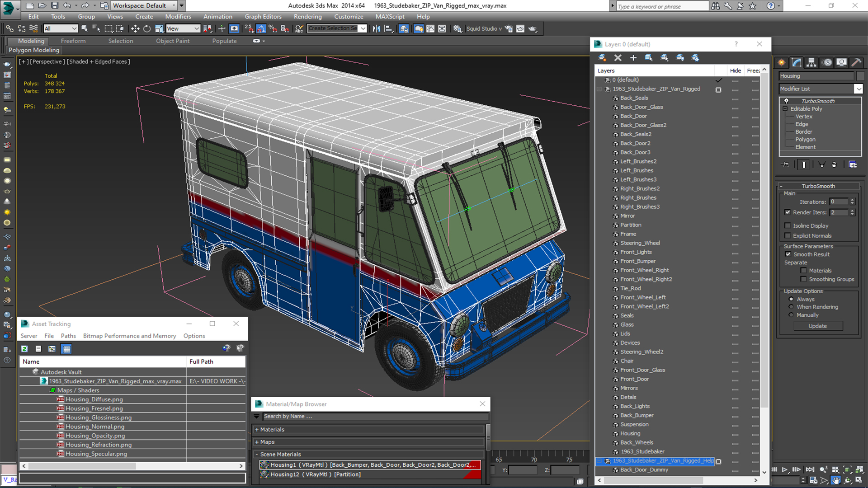Click object color swatch next to Housing
Viewport: 868px width, 488px height.
point(860,76)
